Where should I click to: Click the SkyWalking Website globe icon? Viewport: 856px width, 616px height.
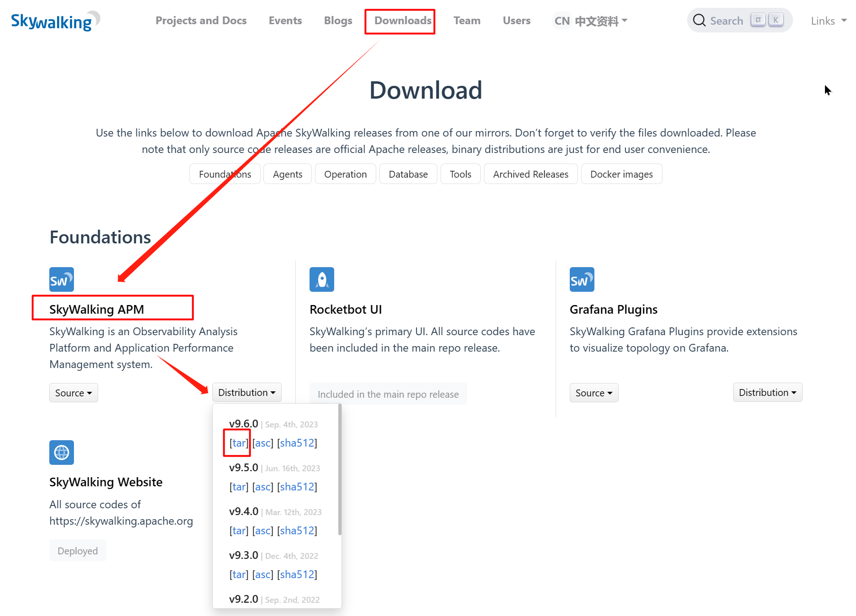point(62,453)
